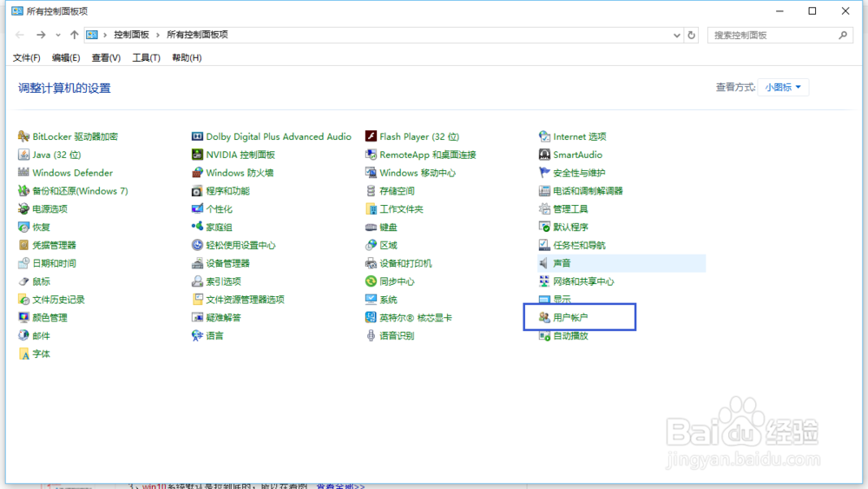Open the Java (32 位) icon
Viewport: 868px width, 489px height.
click(23, 155)
